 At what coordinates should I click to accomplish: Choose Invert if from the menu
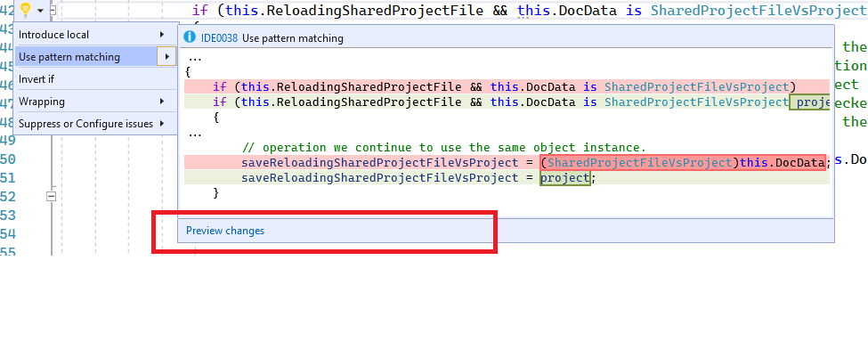coord(94,79)
